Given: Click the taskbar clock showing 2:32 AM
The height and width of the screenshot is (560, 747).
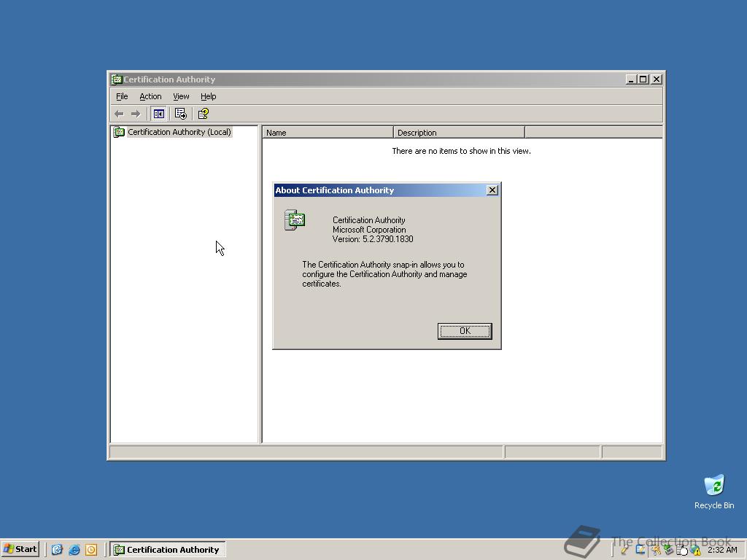Looking at the screenshot, I should click(722, 550).
